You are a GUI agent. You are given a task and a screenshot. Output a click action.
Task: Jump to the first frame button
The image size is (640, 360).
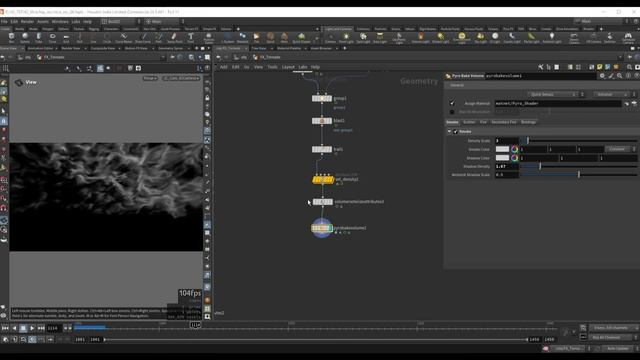point(4,328)
